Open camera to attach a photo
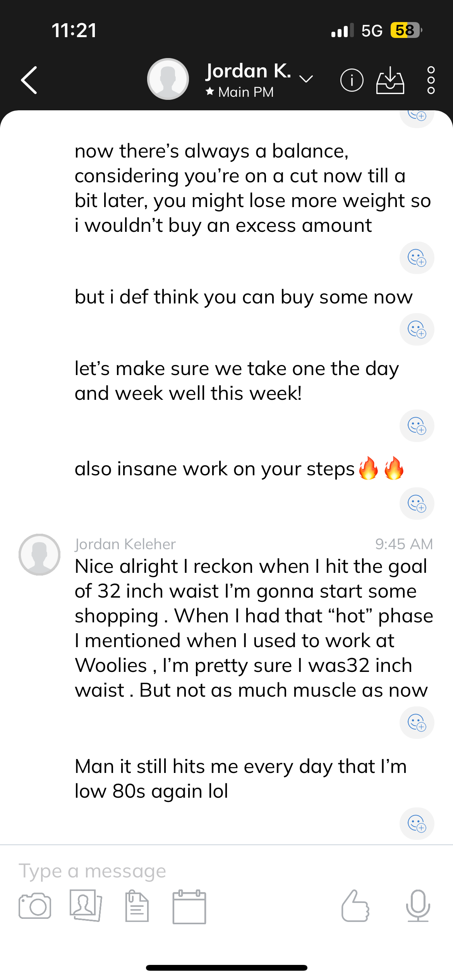This screenshot has width=453, height=980. pos(35,906)
